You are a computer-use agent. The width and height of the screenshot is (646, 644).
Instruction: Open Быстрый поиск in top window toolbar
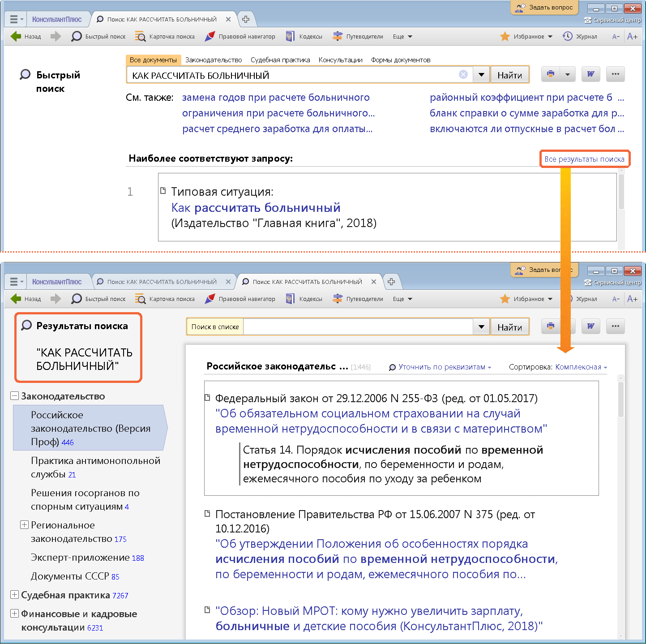[98, 36]
